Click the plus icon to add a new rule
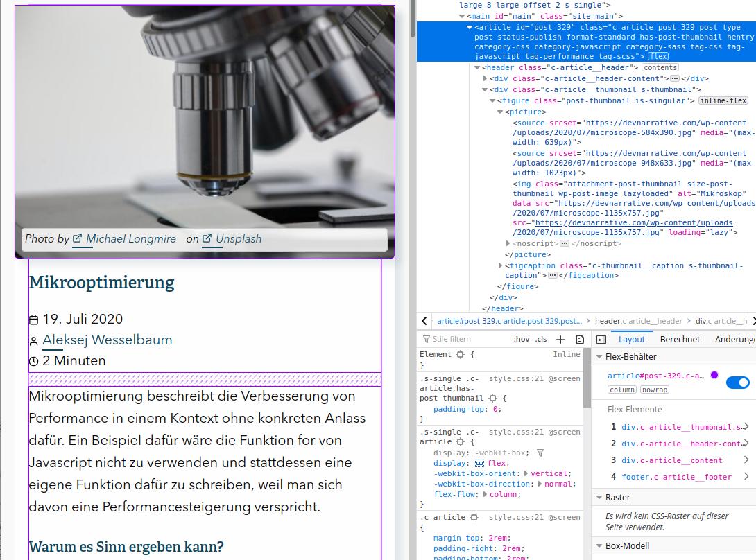This screenshot has height=560, width=756. [x=560, y=340]
